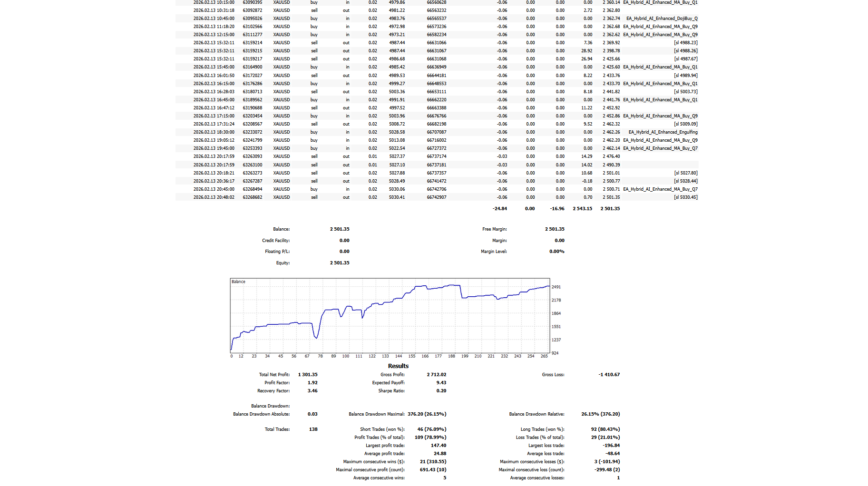The width and height of the screenshot is (868, 486).
Task: Select the Sharpe Ratio value 0.20
Action: tap(441, 391)
